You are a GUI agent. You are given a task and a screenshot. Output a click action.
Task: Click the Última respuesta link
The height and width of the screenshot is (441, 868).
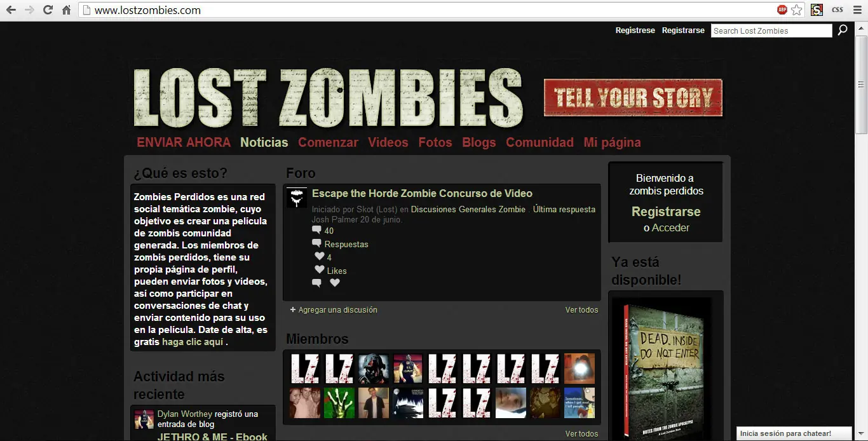pos(564,209)
